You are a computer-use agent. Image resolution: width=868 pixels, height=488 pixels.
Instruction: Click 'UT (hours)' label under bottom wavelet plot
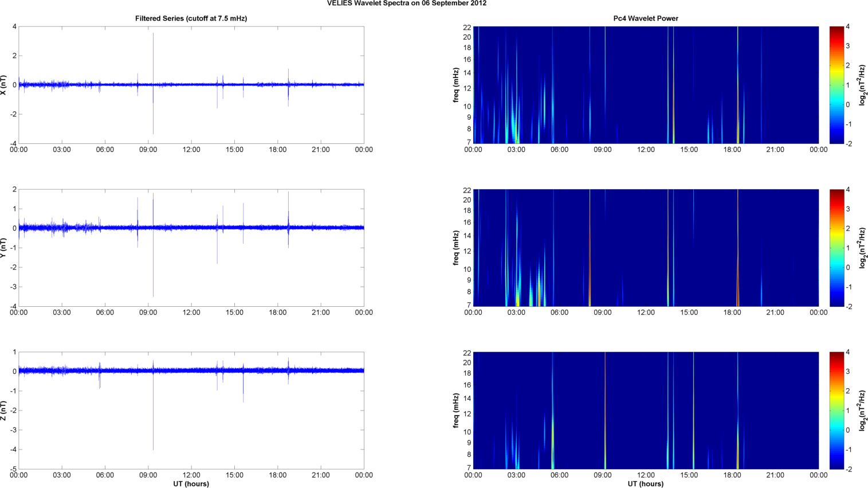645,484
